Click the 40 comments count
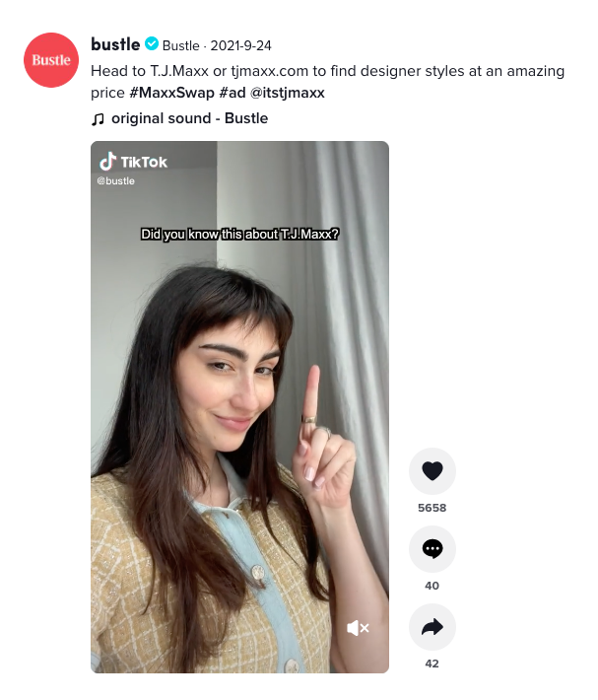The image size is (598, 700). pos(432,586)
